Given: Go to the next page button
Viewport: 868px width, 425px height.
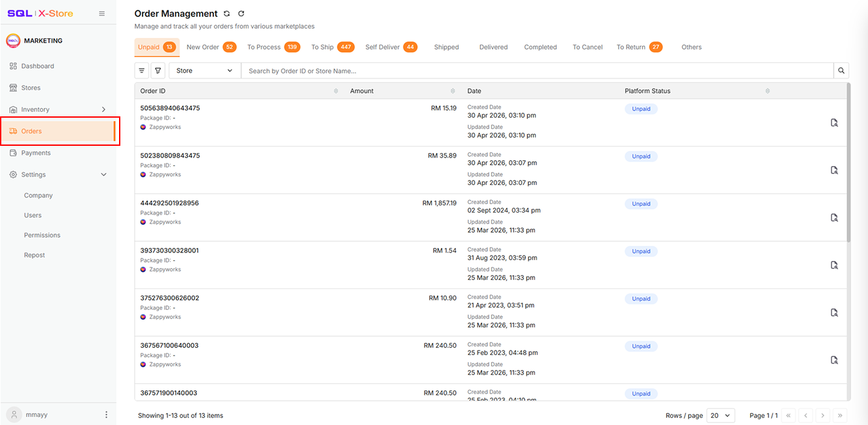Looking at the screenshot, I should pyautogui.click(x=823, y=415).
